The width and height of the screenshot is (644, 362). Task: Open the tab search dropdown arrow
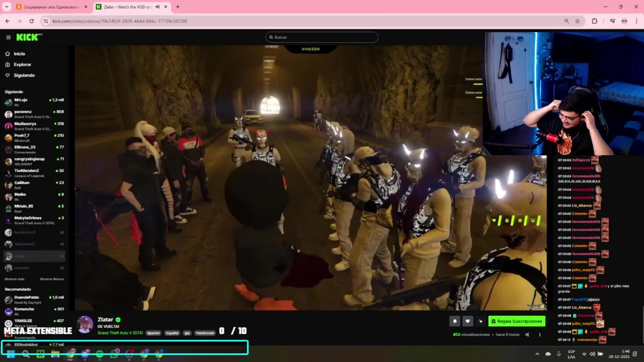7,7
